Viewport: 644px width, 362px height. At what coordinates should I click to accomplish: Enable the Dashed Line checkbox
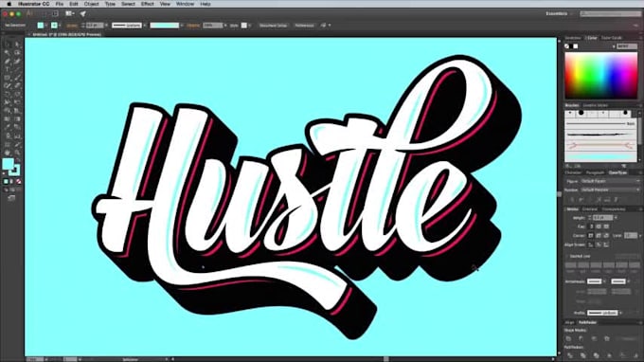[x=566, y=257]
